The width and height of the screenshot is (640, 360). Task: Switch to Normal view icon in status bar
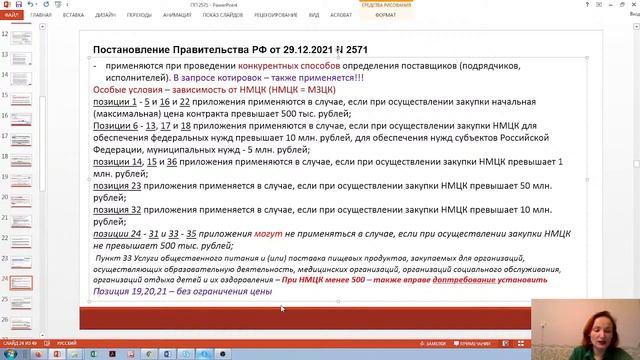[506, 344]
